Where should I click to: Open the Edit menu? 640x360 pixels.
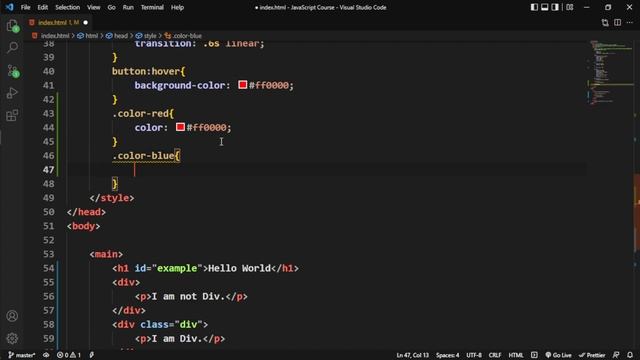pos(42,7)
